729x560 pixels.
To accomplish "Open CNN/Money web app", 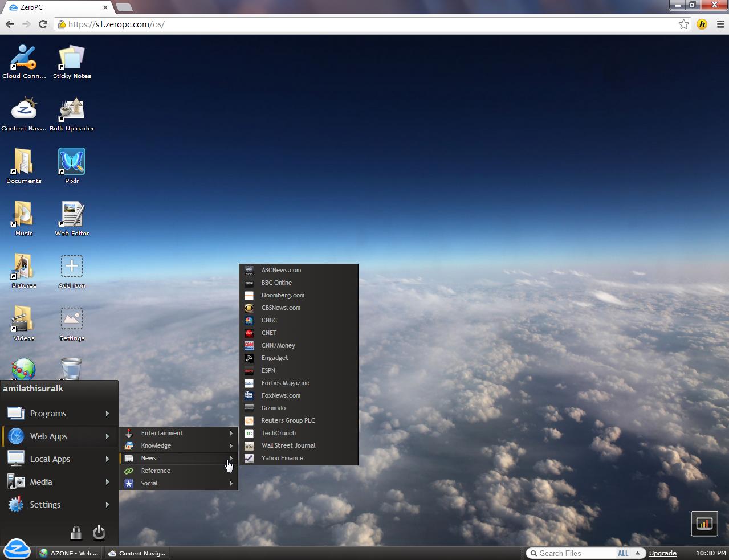I will click(299, 345).
